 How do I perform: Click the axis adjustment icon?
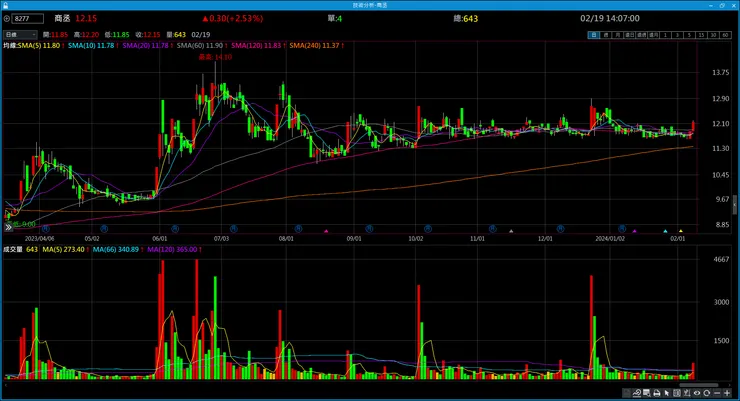(x=687, y=393)
